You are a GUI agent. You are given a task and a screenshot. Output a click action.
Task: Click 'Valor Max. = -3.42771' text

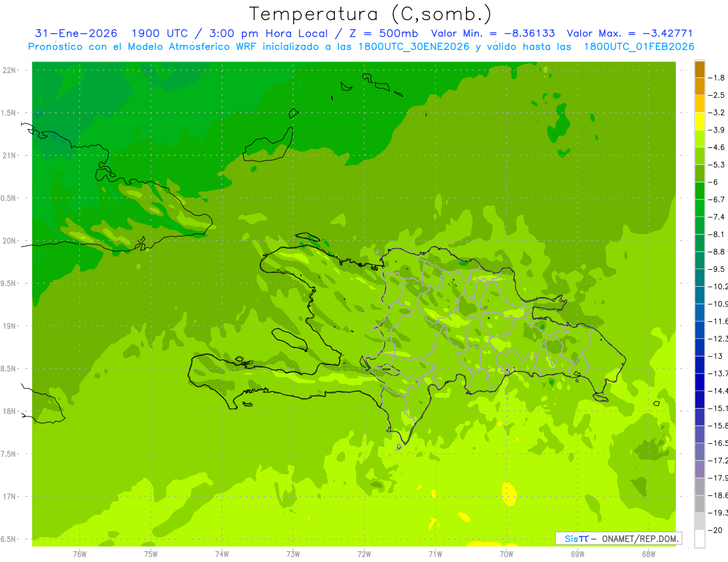click(630, 33)
